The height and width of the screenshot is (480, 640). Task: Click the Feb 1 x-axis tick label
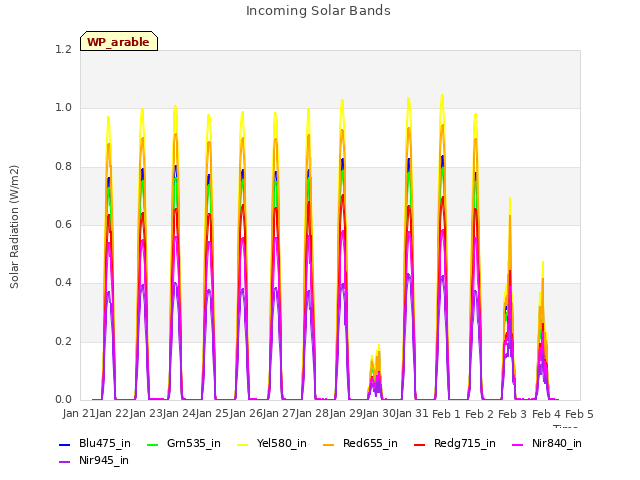pyautogui.click(x=446, y=414)
